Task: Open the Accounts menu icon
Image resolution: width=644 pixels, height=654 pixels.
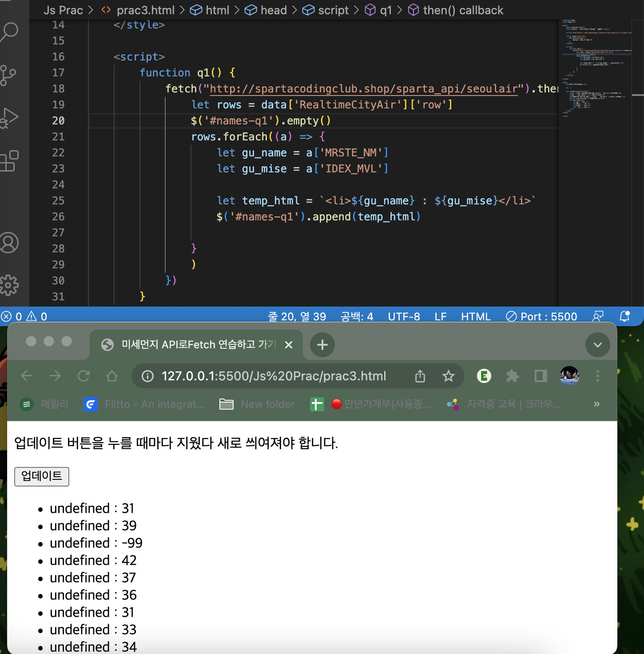Action: [9, 243]
